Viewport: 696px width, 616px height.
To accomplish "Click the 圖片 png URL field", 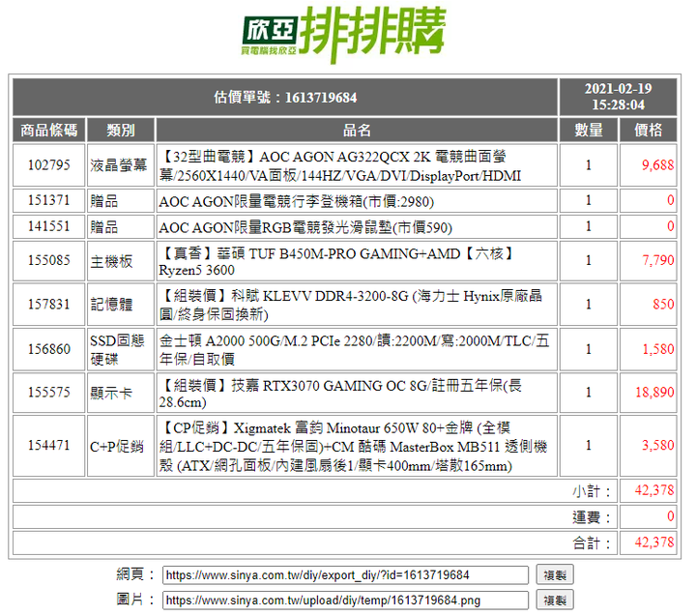I will (x=345, y=601).
